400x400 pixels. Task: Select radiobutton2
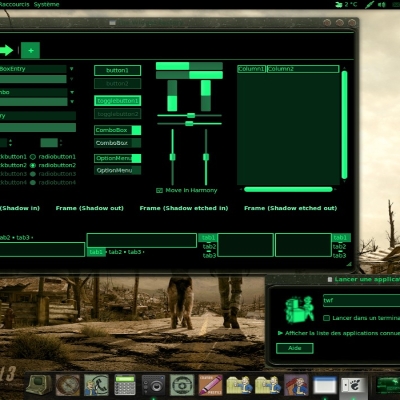coord(53,165)
